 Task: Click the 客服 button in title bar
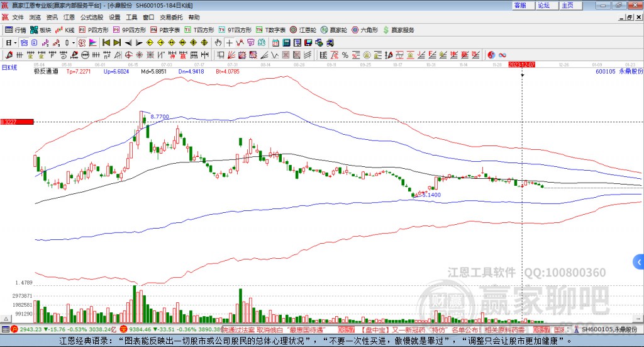click(523, 5)
